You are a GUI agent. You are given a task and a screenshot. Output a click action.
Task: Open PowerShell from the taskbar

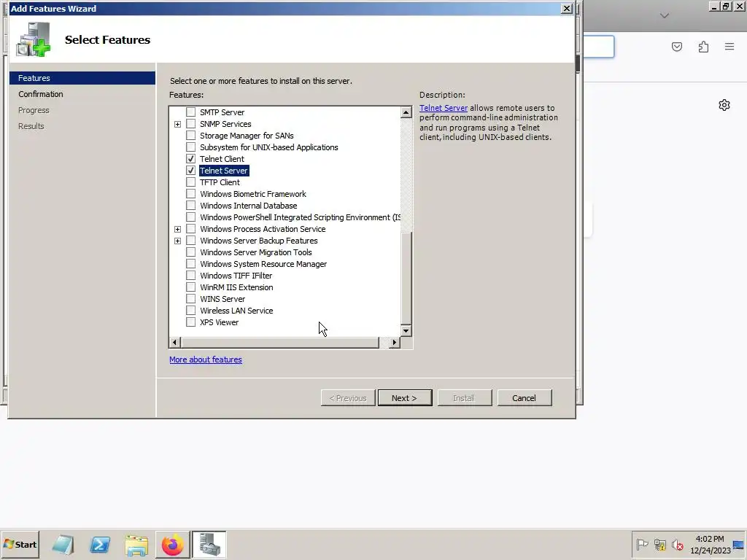100,545
